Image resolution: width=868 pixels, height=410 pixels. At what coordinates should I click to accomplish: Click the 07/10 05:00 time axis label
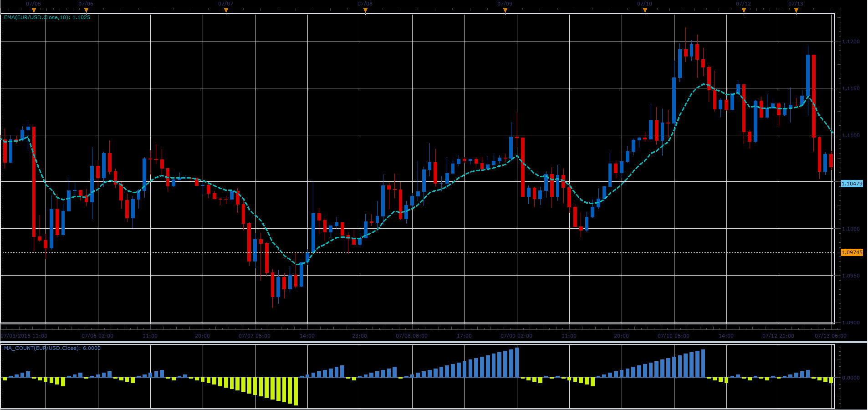(x=674, y=336)
